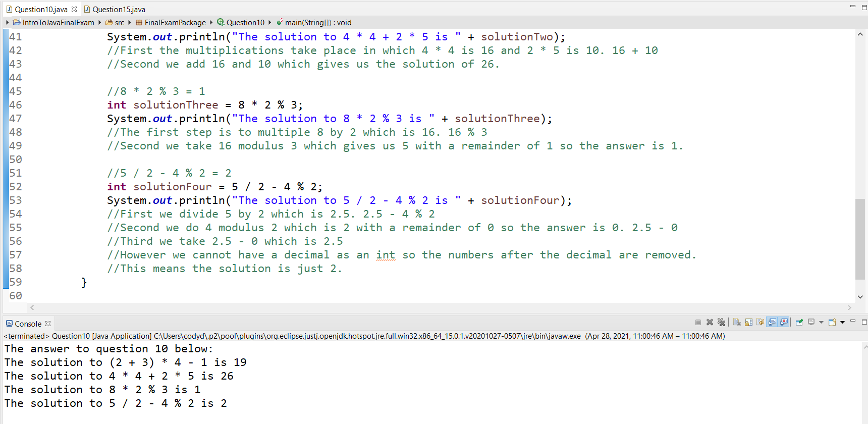Expand breadcrumb arrow before IntroToJavaFinalExam
This screenshot has width=868, height=424.
(x=7, y=22)
